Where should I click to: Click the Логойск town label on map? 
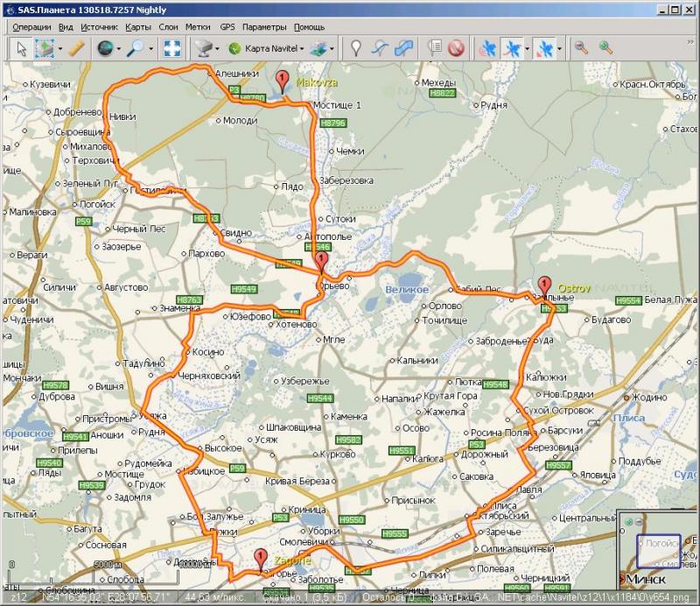[x=97, y=204]
